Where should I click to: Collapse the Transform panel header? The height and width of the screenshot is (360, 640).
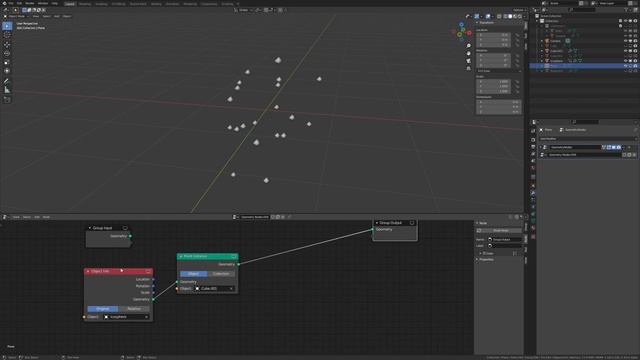(487, 23)
